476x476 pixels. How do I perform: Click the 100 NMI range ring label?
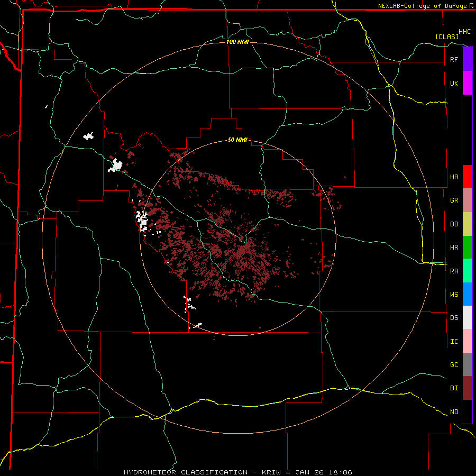[x=237, y=42]
